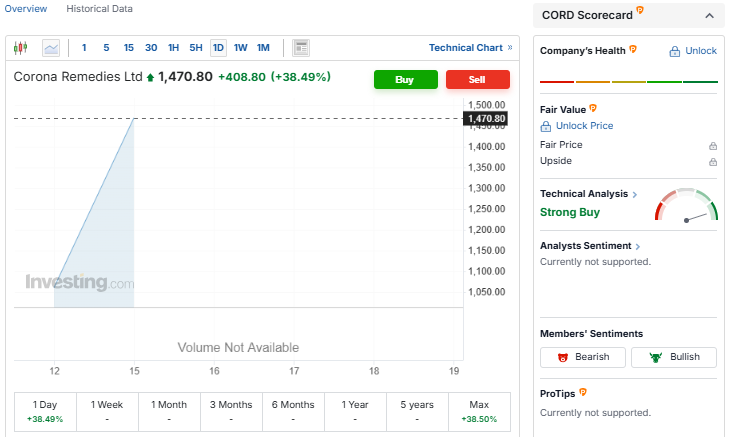This screenshot has width=734, height=437.
Task: Select the 1W interval
Action: click(241, 48)
